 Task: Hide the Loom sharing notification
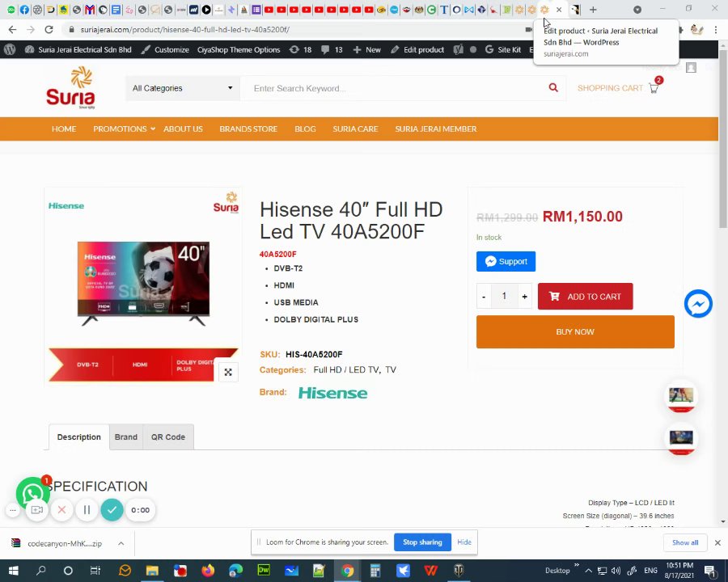[463, 542]
